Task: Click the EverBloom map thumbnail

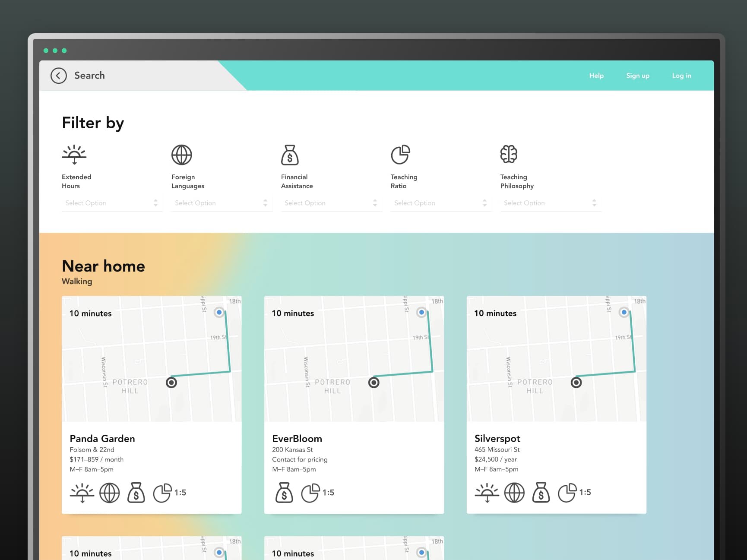Action: (354, 359)
